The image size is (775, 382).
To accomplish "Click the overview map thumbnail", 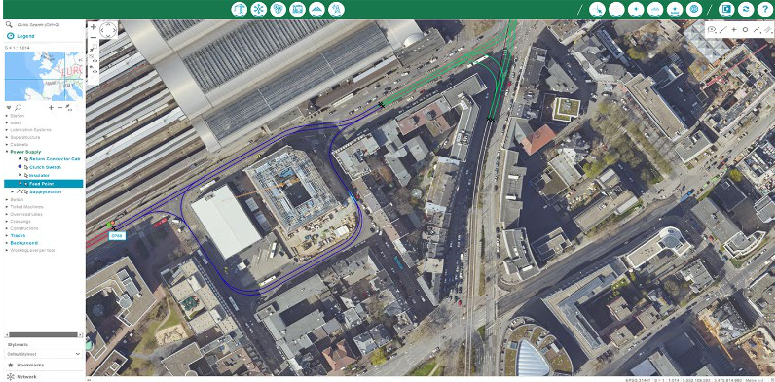I will 44,76.
